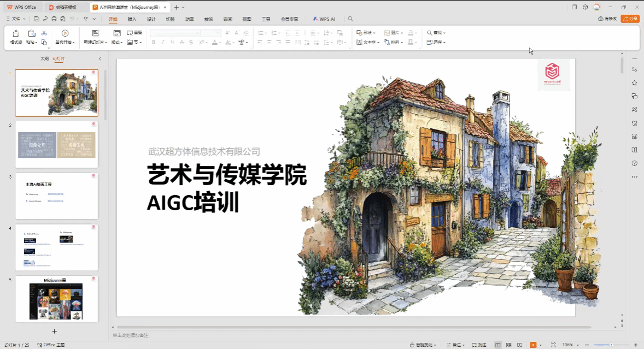Switch to slide sorter grid view
The height and width of the screenshot is (349, 644).
click(508, 345)
